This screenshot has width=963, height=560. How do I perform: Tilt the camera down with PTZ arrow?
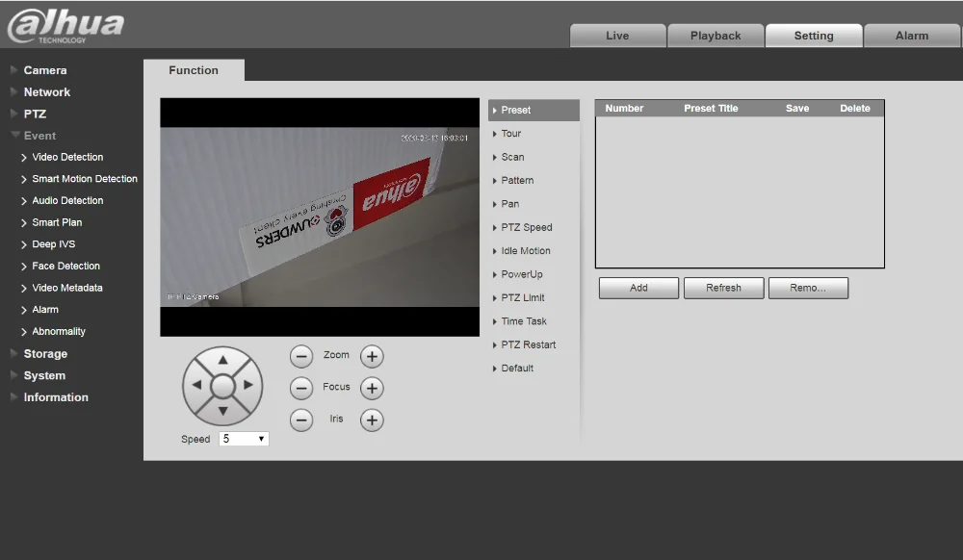point(223,412)
